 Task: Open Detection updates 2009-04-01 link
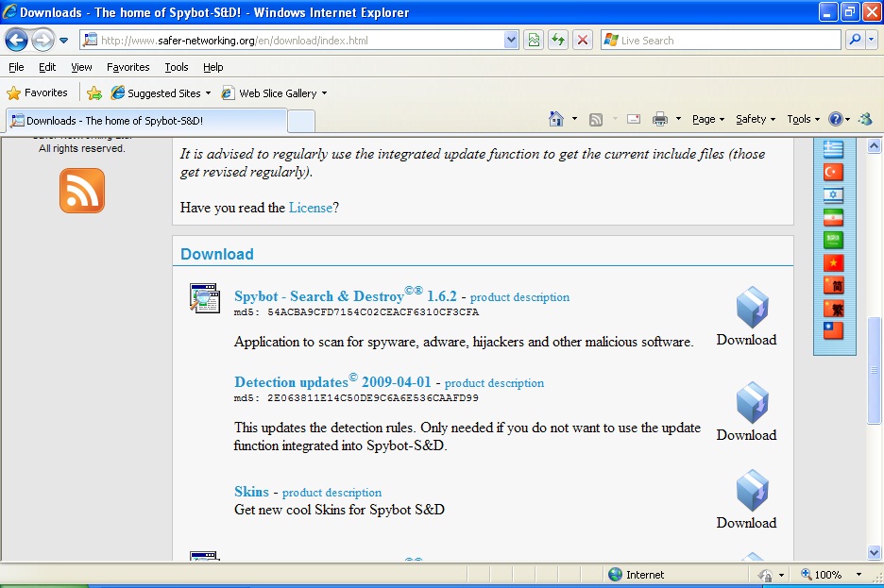332,382
